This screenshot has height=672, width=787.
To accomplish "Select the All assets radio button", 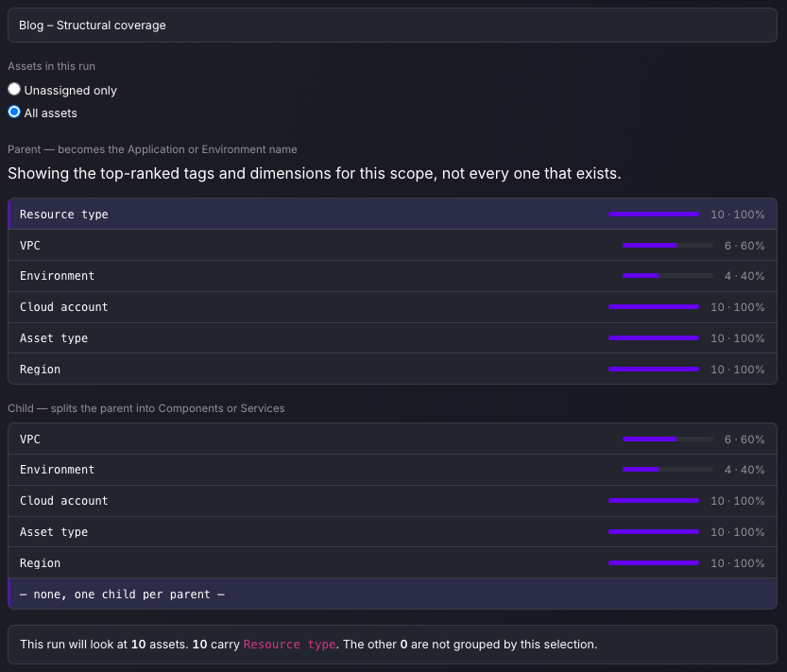I will pyautogui.click(x=14, y=112).
